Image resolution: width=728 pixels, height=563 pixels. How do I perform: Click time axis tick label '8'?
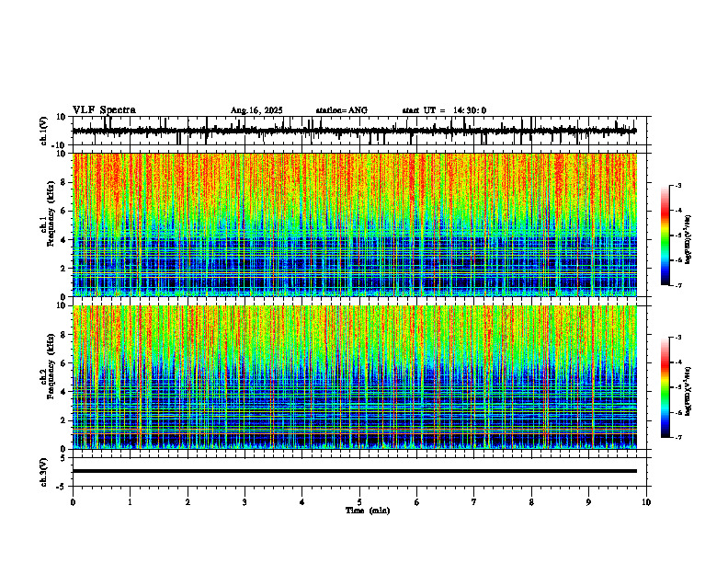click(531, 502)
